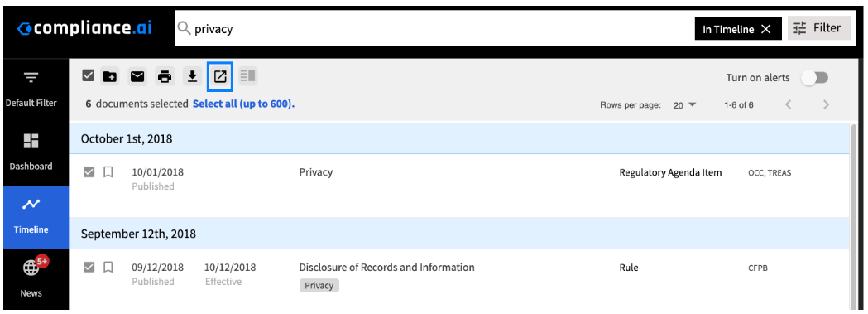
Task: Expand the Default Filter sidebar menu
Action: click(31, 88)
